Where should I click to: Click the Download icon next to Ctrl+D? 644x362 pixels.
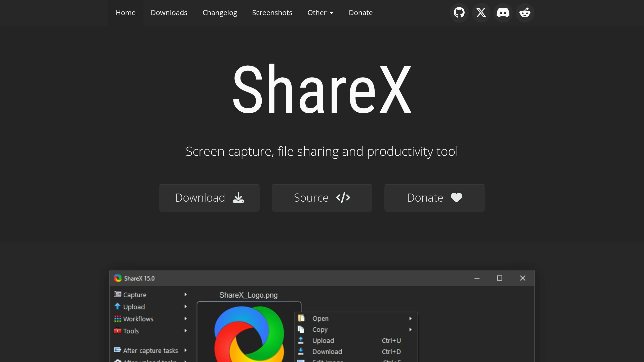click(301, 351)
